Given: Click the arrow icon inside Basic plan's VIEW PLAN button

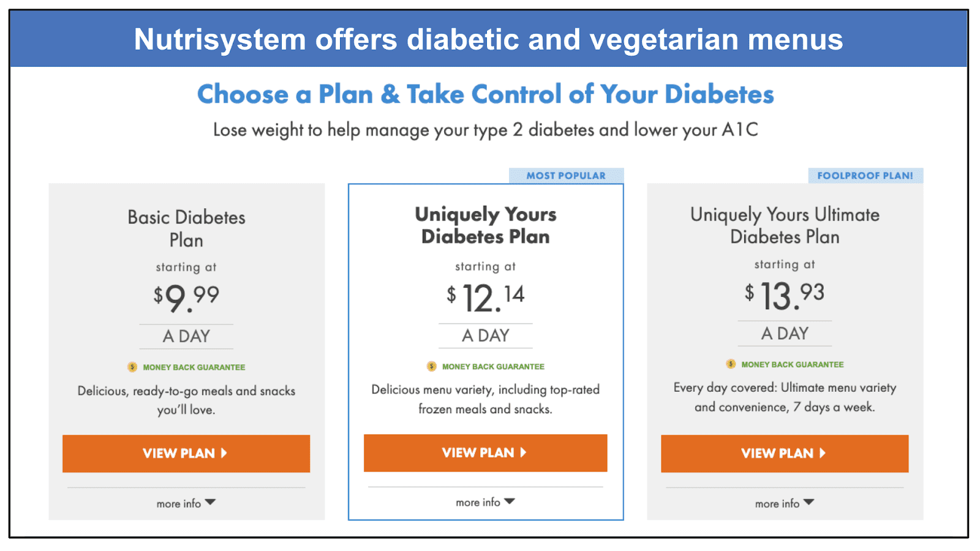Looking at the screenshot, I should (x=225, y=454).
